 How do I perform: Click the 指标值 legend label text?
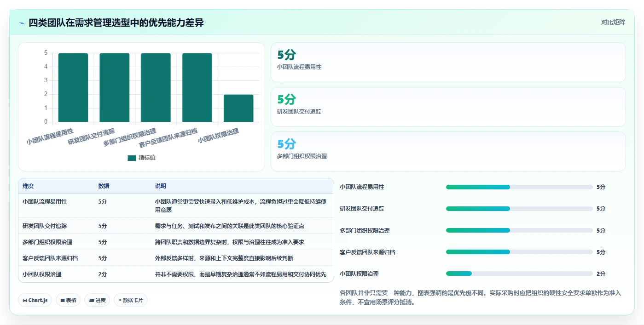click(x=147, y=158)
